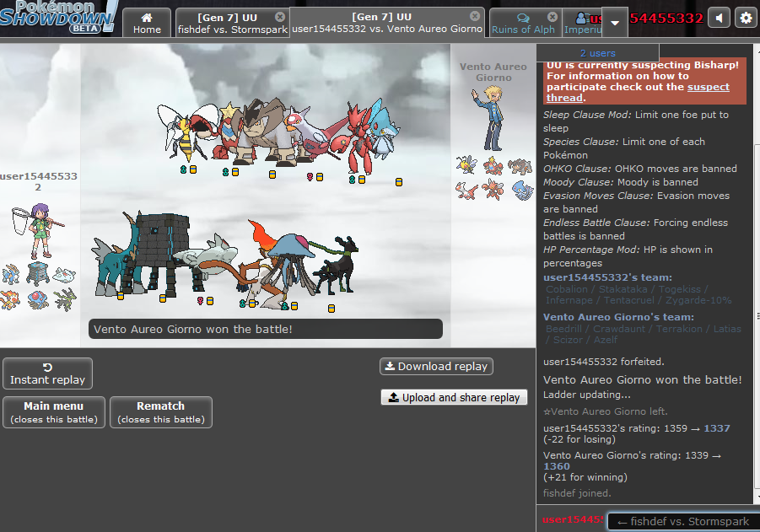760x532 pixels.
Task: Click the Instant replay button
Action: 47,373
